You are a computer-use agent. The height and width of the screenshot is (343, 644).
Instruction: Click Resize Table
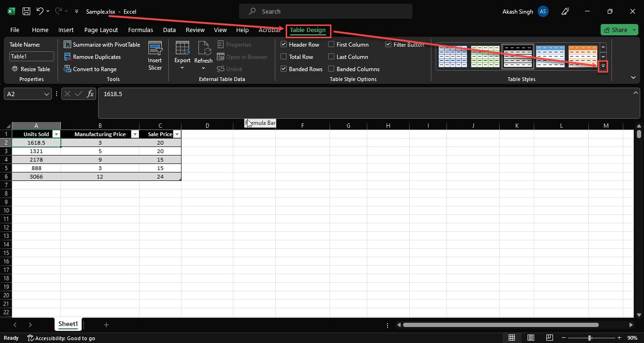(x=31, y=69)
